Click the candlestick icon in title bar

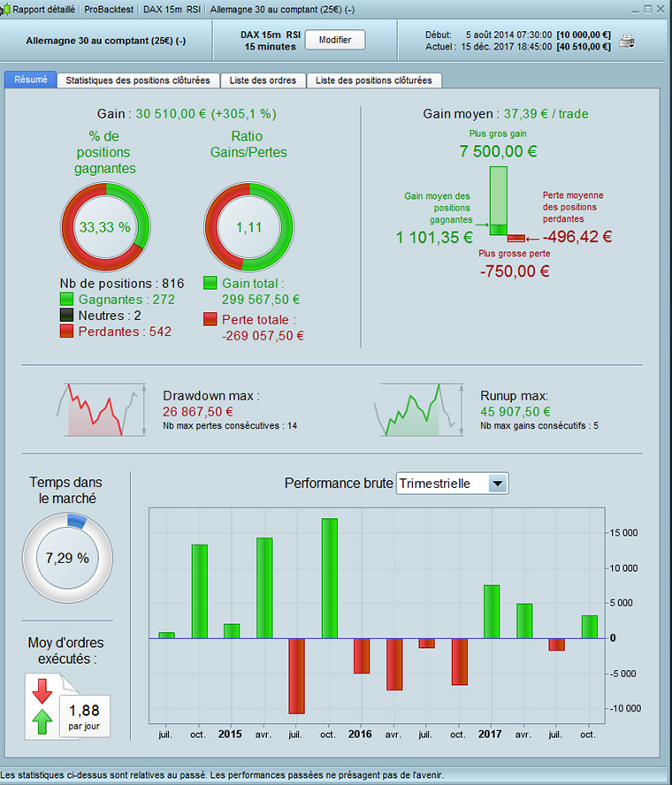(x=5, y=9)
